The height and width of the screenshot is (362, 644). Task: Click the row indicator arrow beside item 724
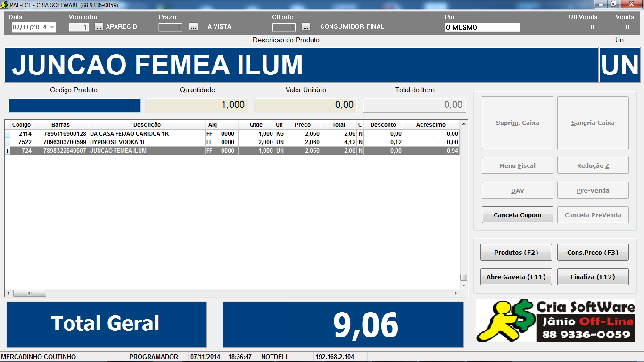pos(7,151)
